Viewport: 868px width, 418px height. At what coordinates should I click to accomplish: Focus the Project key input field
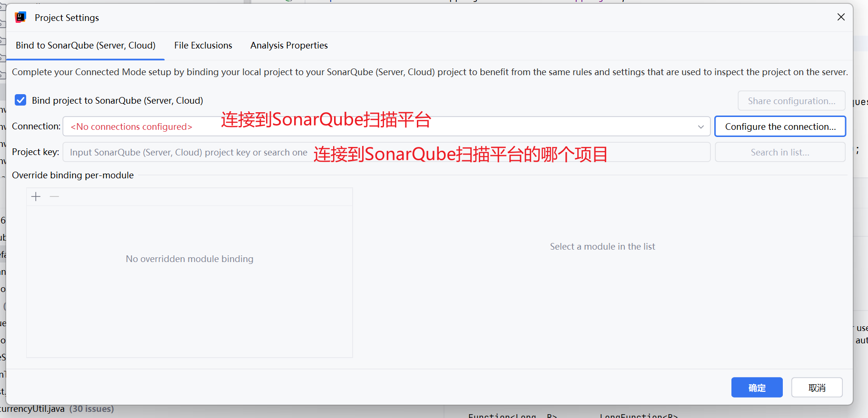386,152
